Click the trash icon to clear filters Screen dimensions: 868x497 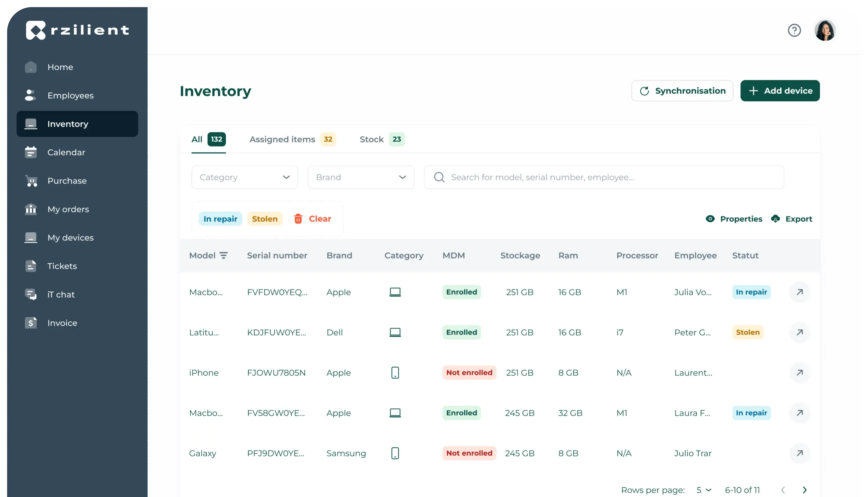pyautogui.click(x=298, y=219)
